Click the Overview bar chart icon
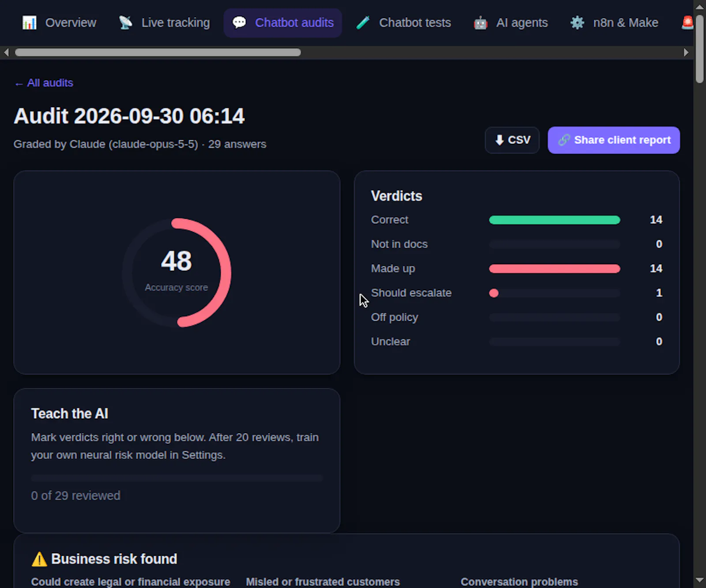Viewport: 706px width, 588px height. tap(30, 22)
